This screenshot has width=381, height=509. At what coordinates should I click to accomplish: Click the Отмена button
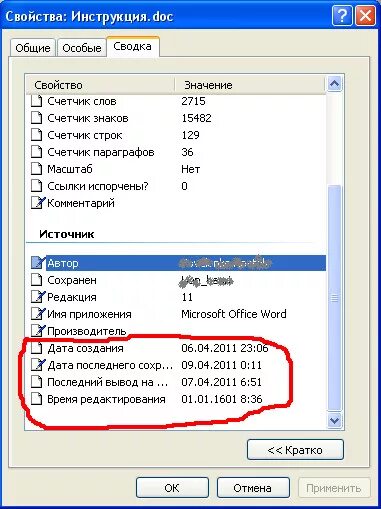click(253, 488)
